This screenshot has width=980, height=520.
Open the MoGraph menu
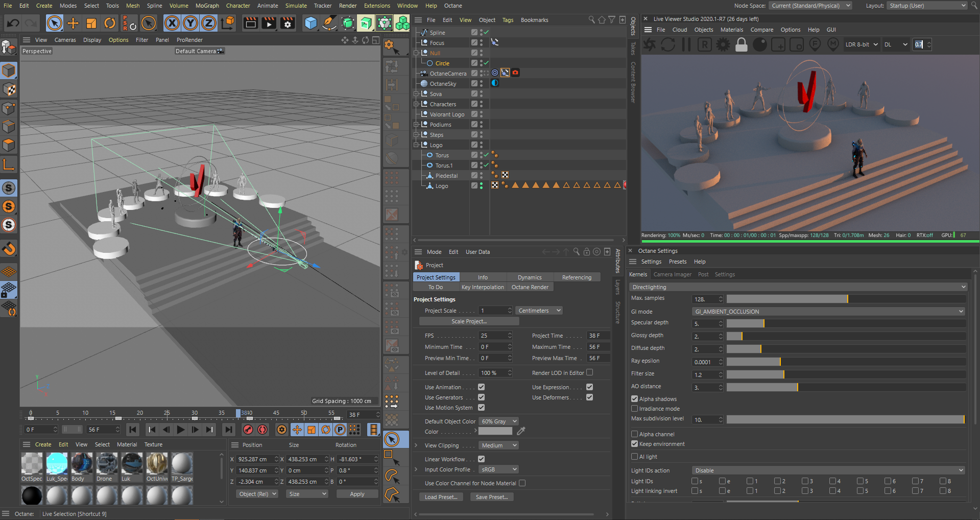tap(207, 6)
